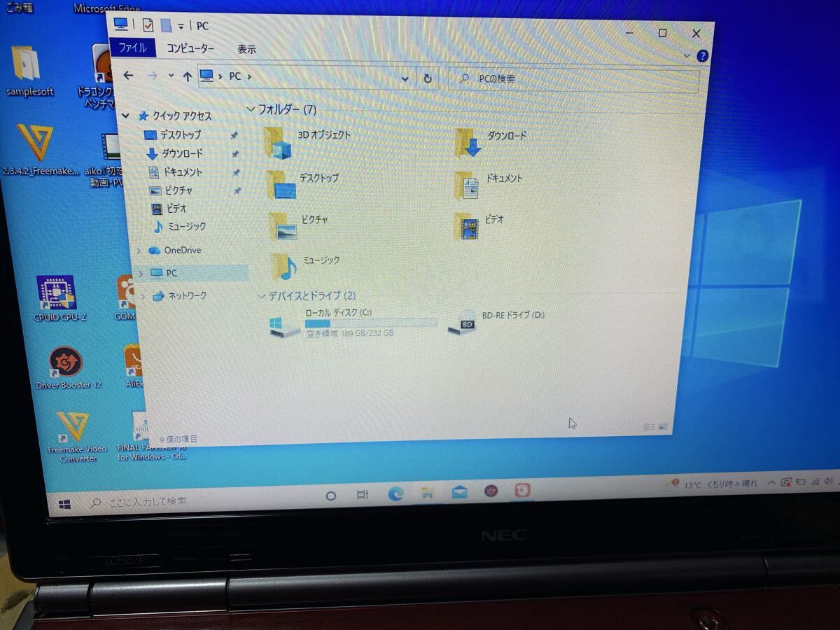Image resolution: width=840 pixels, height=630 pixels.
Task: Open the Windows Start menu
Action: pyautogui.click(x=65, y=503)
